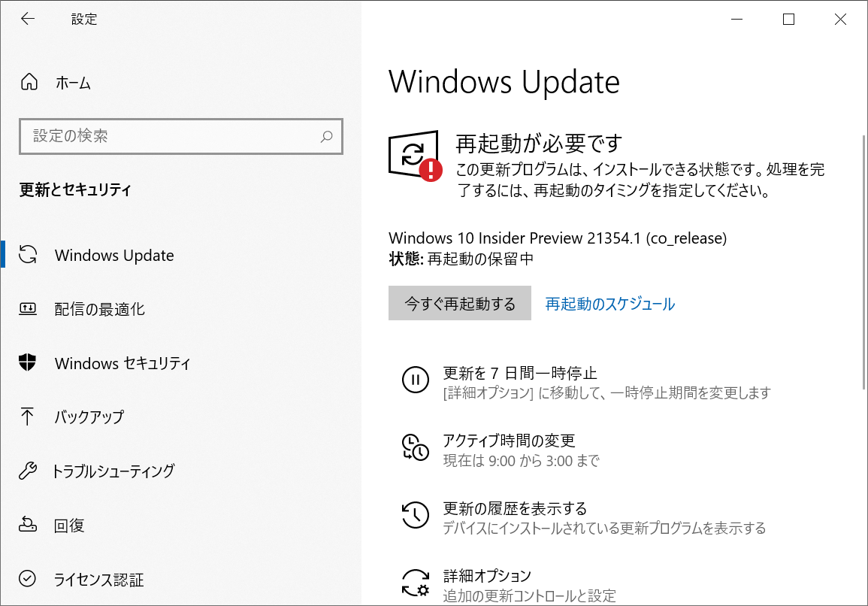Click the active hours clock icon
This screenshot has height=606, width=868.
point(415,447)
